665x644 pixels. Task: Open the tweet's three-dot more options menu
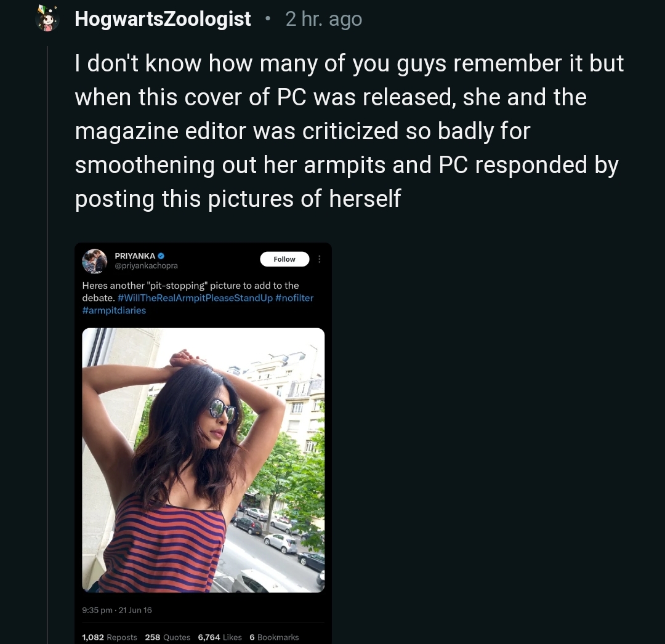(319, 259)
